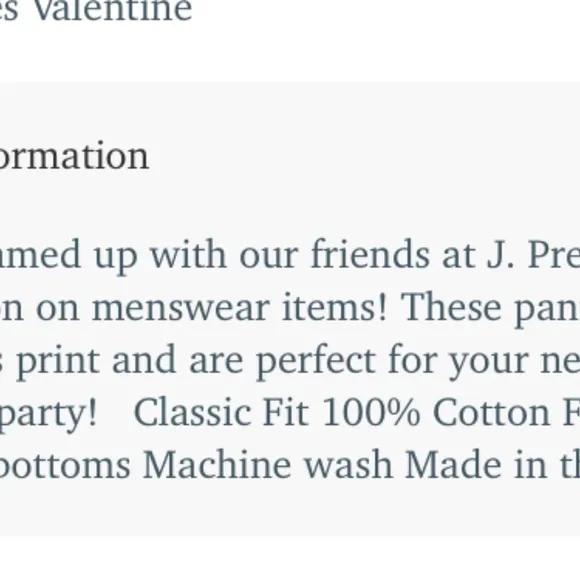Click the word 'bottoms' in description
Screen dimensions: 580x580
click(65, 465)
